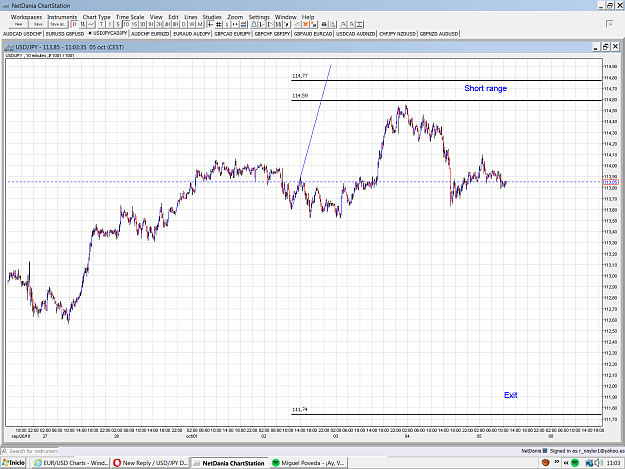Viewport: 625px width, 469px height.
Task: Open the Lines menu
Action: tap(191, 17)
